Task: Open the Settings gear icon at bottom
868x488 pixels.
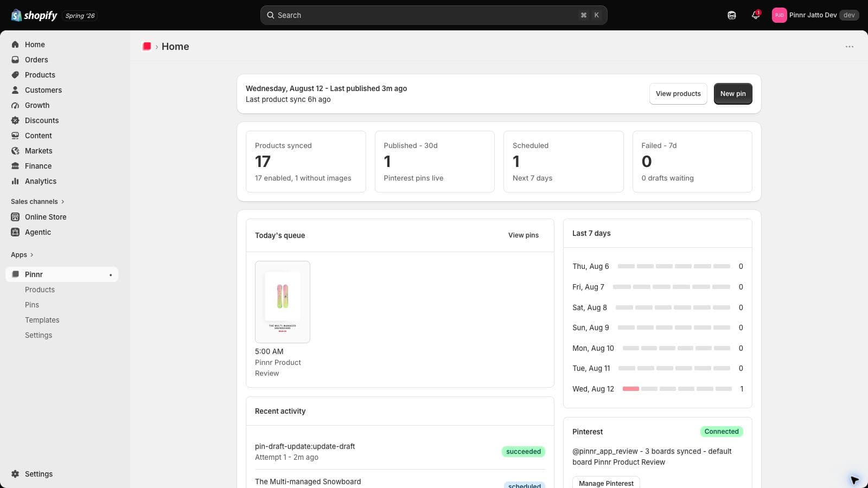Action: click(x=15, y=474)
